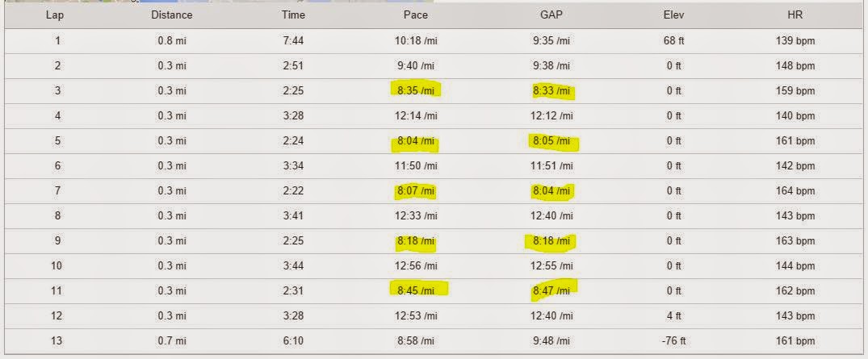
Task: Select the lap 1 row number
Action: coord(57,41)
